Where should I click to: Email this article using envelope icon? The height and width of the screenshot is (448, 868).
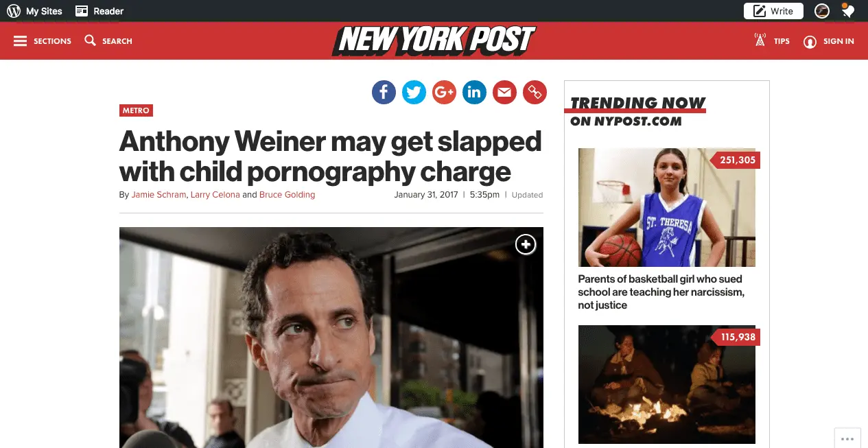pos(504,92)
